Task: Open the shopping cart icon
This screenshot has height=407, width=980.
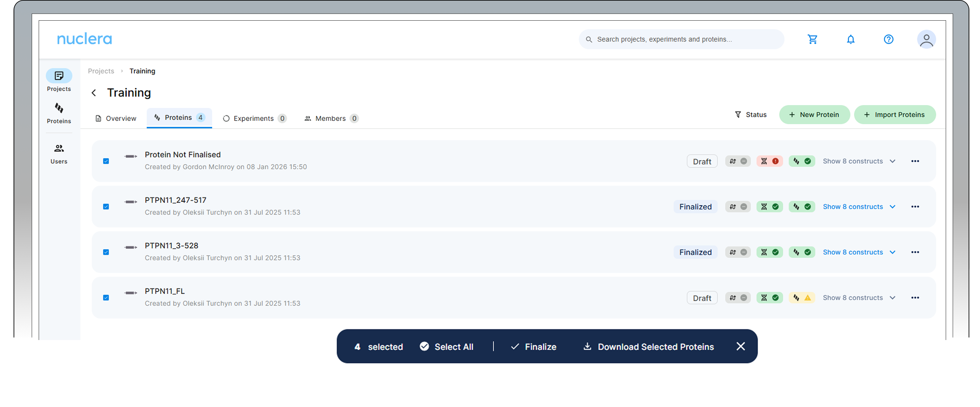Action: coord(812,39)
